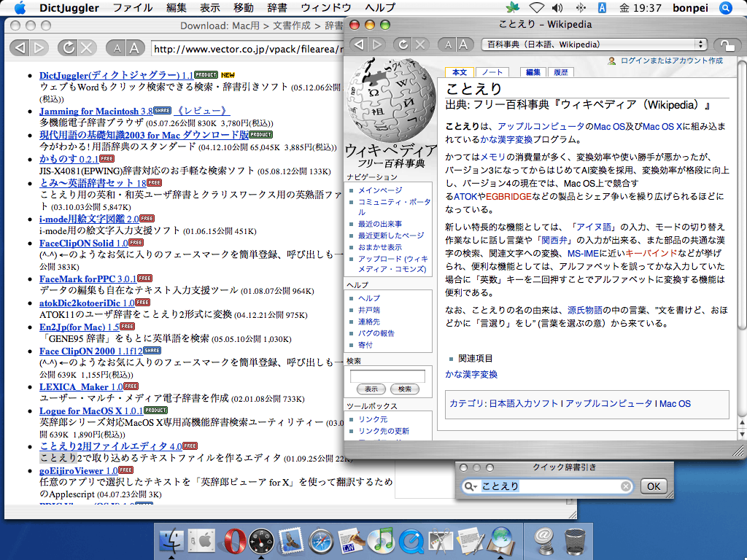
Task: Open the 表示 menu
Action: click(x=210, y=7)
